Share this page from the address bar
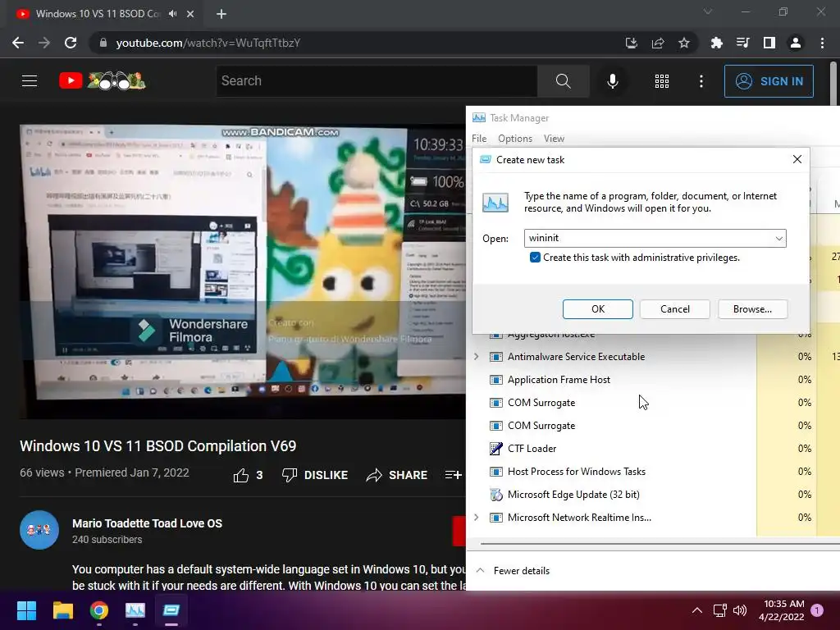Image resolution: width=840 pixels, height=630 pixels. coord(658,43)
